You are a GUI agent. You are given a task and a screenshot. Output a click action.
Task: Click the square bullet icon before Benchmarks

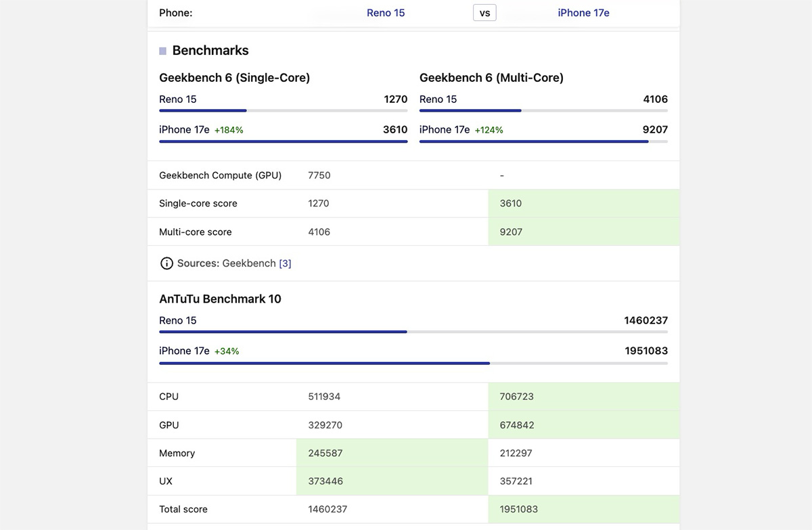tap(162, 51)
